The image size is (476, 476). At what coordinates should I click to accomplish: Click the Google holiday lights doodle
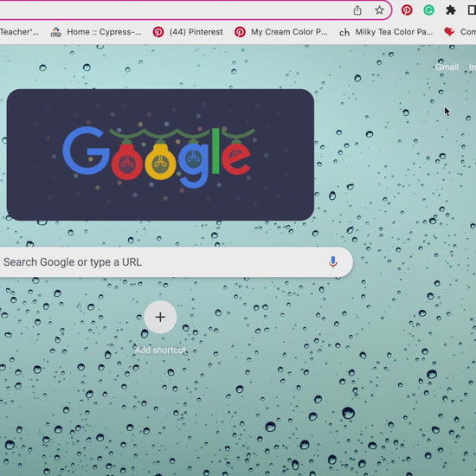tap(160, 155)
